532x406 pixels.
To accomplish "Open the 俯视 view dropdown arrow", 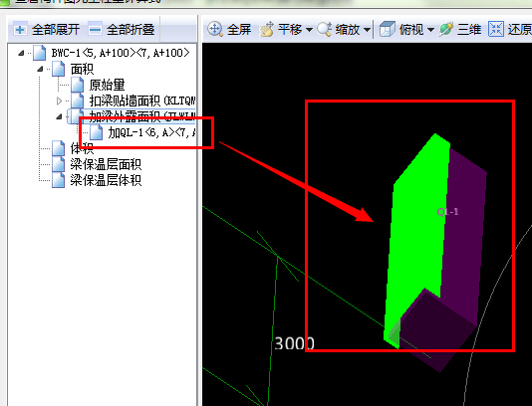I will tap(430, 30).
